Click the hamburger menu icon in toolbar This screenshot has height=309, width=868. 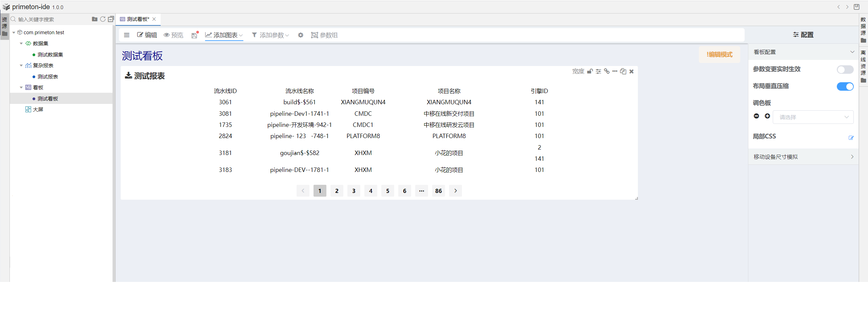tap(127, 35)
